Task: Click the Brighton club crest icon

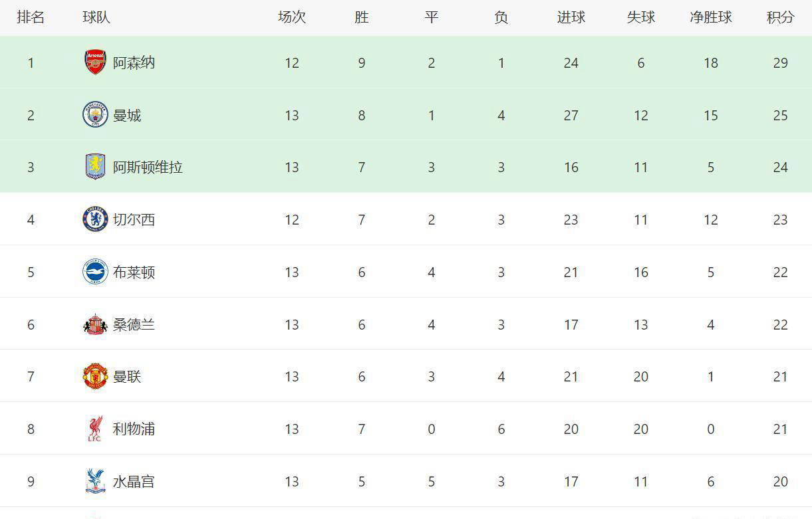Action: pyautogui.click(x=95, y=272)
